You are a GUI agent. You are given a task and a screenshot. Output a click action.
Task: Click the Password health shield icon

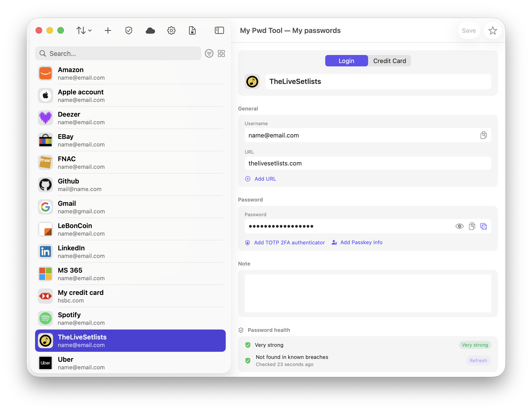click(241, 330)
